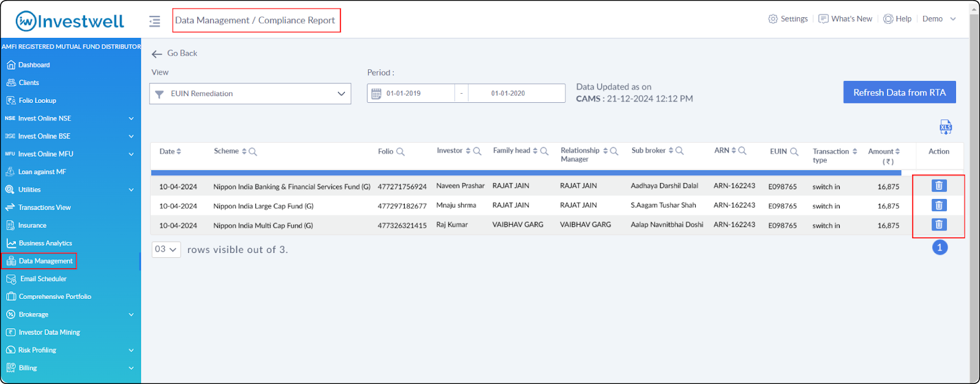Open the rows-per-page 03 dropdown
This screenshot has height=384, width=980.
166,249
